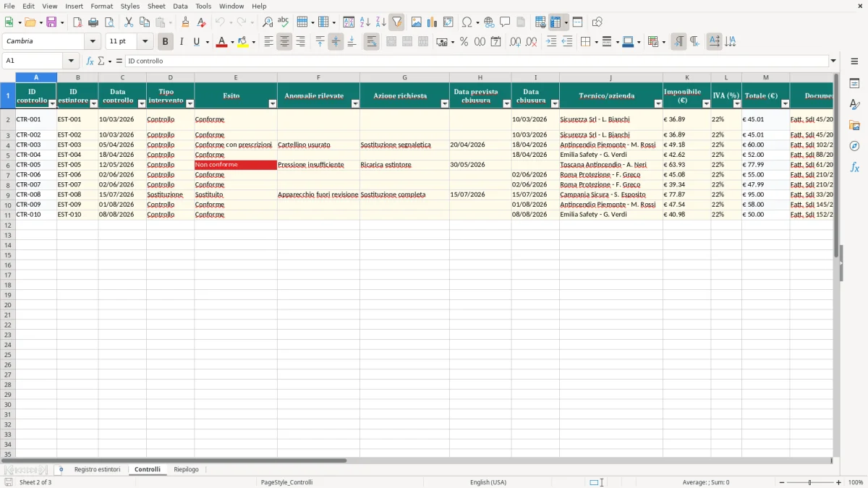Click the Format as Percent icon
The image size is (868, 488).
tap(464, 42)
